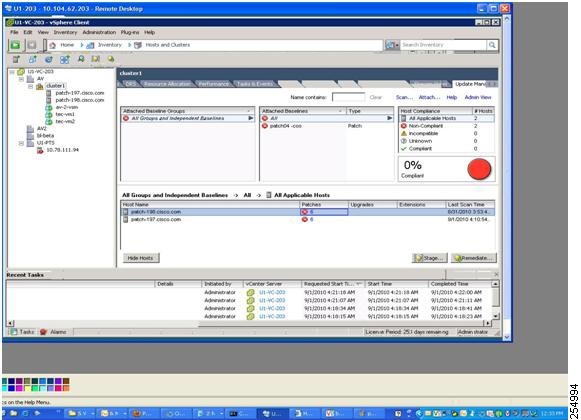Click the Recent Tasks scroll down arrow
This screenshot has height=420, width=581.
[x=495, y=316]
